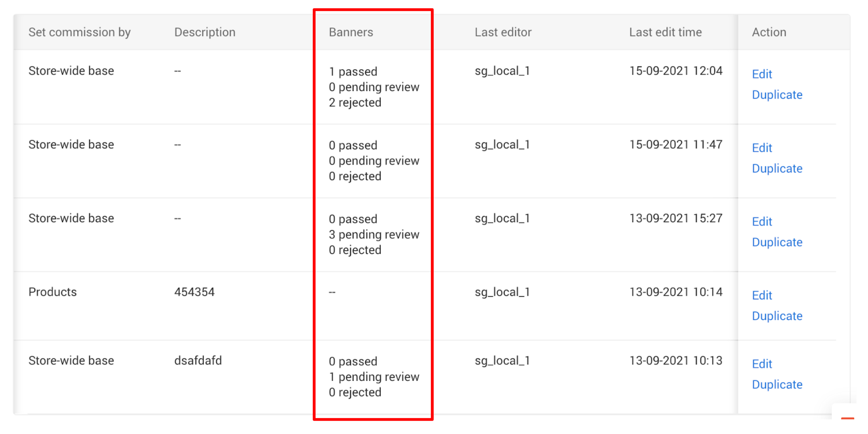Duplicate the Products commission row
This screenshot has height=434, width=868.
click(777, 316)
